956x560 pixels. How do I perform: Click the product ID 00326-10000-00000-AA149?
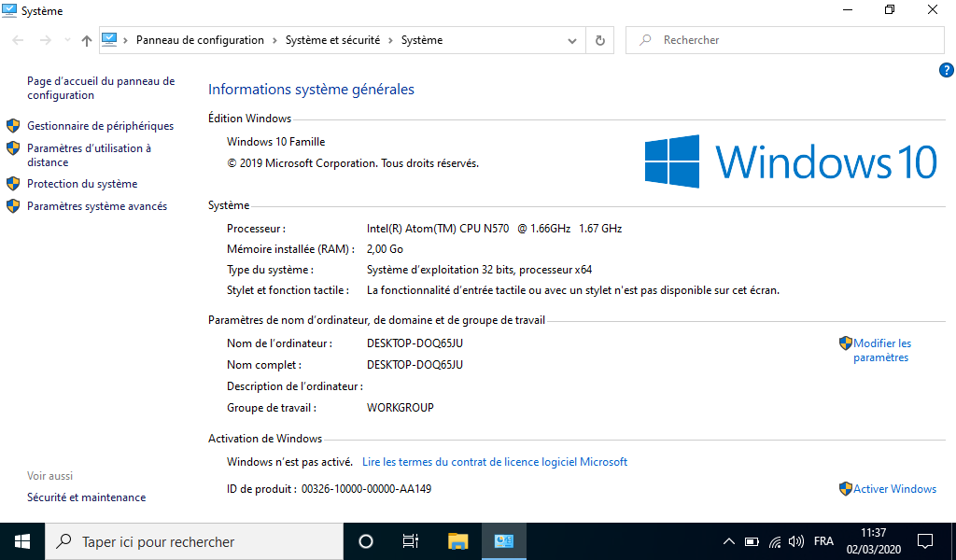366,489
